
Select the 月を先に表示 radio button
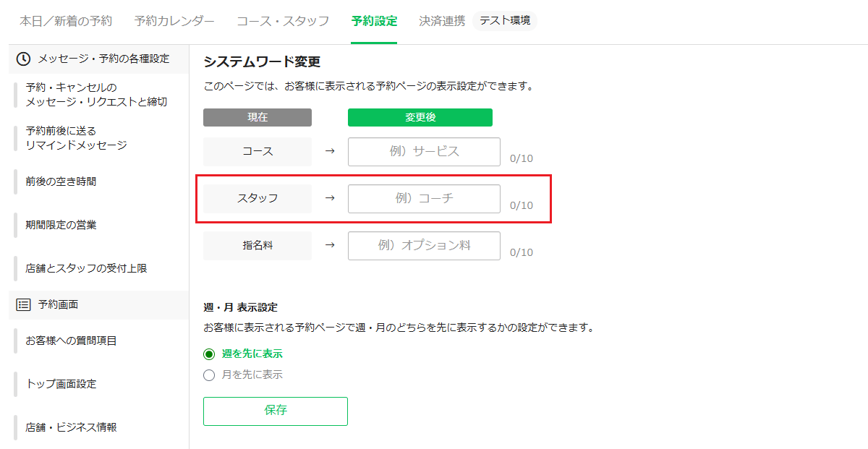point(209,375)
